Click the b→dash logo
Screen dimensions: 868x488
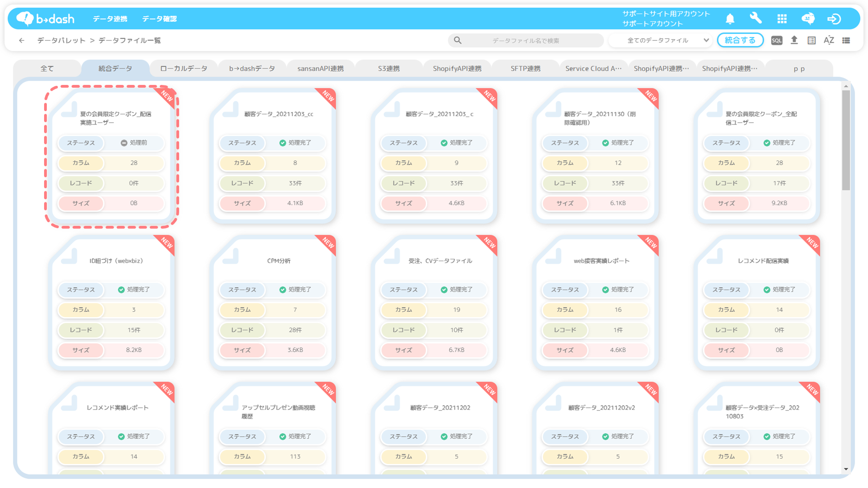(x=45, y=18)
